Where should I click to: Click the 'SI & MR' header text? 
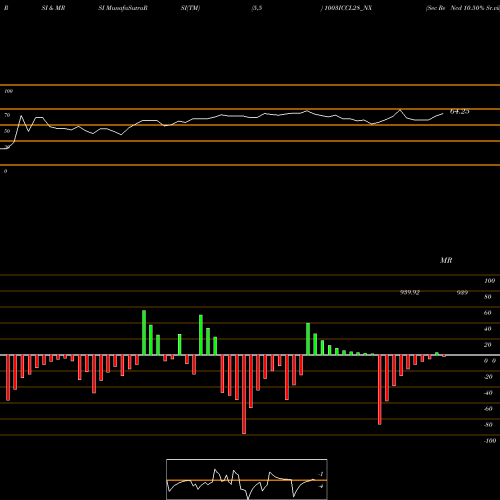point(53,8)
